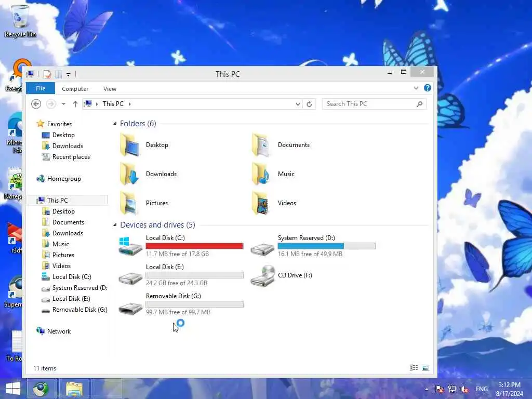The width and height of the screenshot is (532, 399).
Task: Open the Videos folder icon
Action: coord(261,203)
